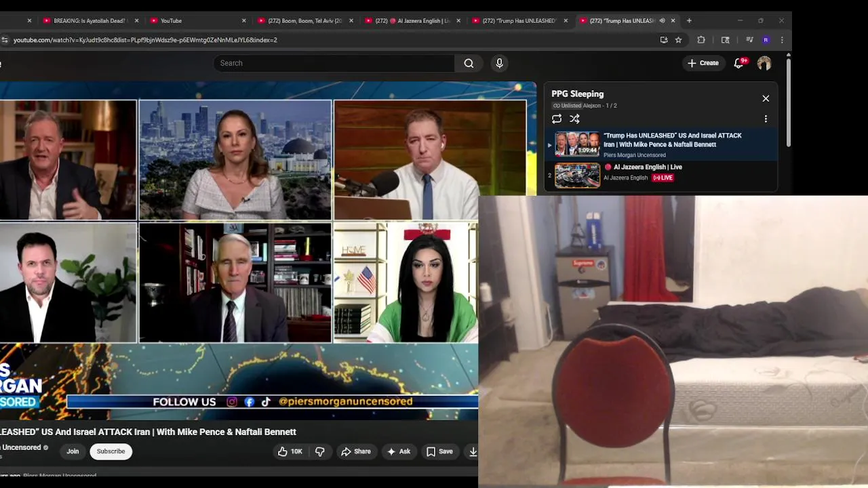Click the Ask button below video
868x488 pixels.
click(x=399, y=451)
